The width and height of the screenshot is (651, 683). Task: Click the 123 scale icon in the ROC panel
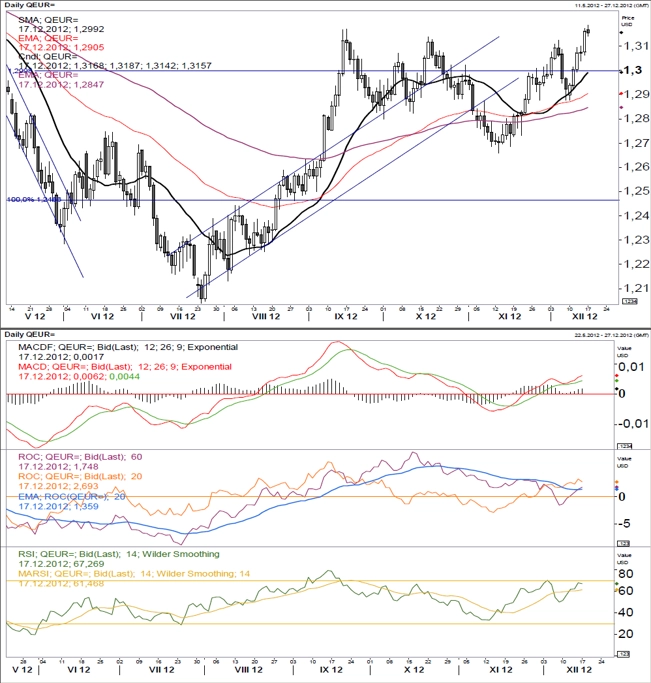click(x=624, y=543)
